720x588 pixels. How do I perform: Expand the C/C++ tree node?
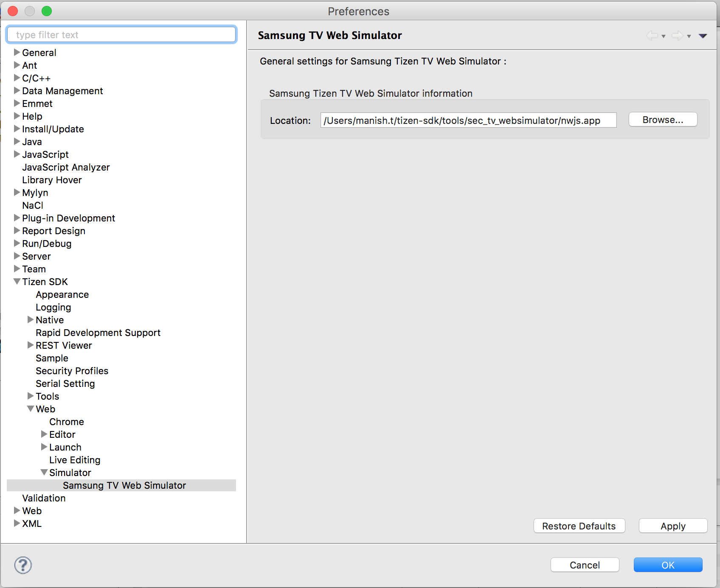click(17, 78)
